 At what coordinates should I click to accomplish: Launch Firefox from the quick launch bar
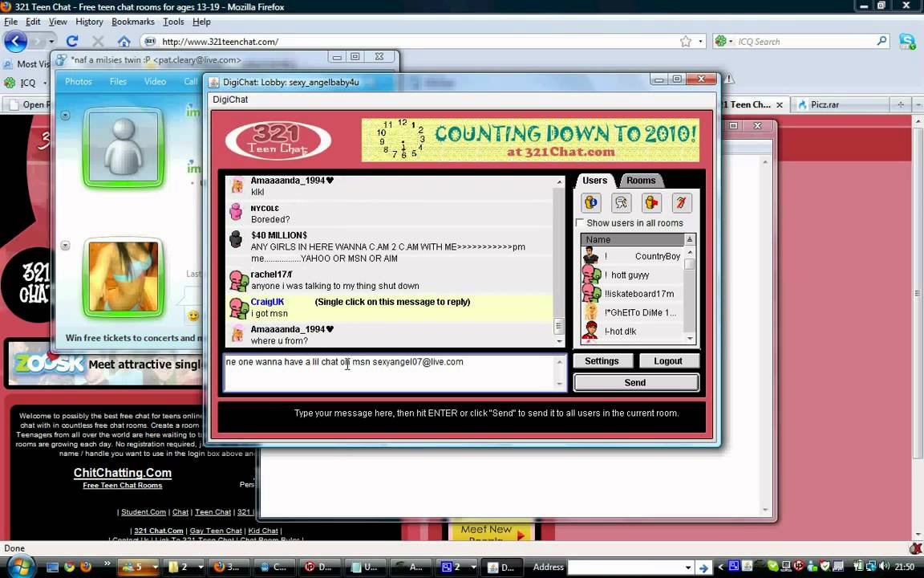click(86, 567)
